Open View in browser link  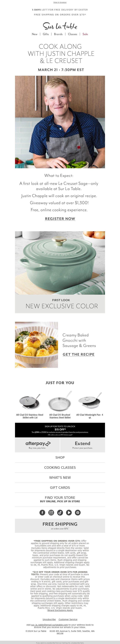pos(60,3)
